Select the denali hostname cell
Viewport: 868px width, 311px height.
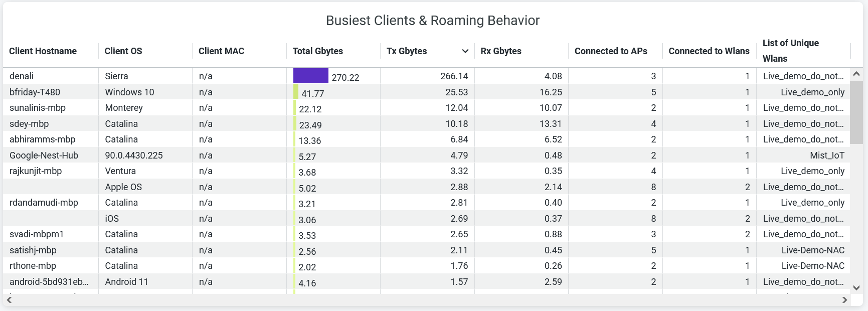pos(22,76)
